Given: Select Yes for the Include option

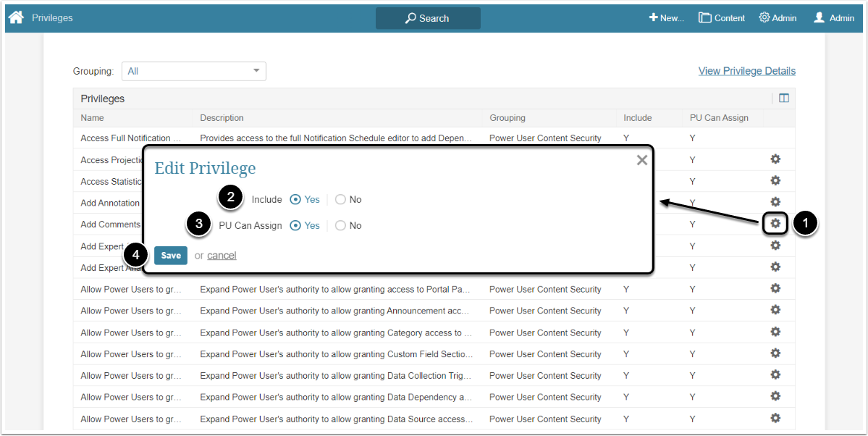Looking at the screenshot, I should coord(295,200).
